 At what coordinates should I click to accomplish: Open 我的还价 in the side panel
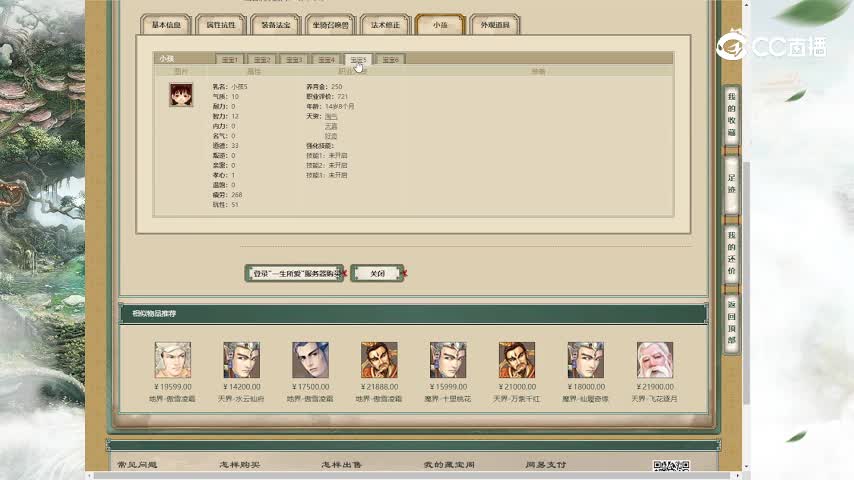pyautogui.click(x=731, y=253)
